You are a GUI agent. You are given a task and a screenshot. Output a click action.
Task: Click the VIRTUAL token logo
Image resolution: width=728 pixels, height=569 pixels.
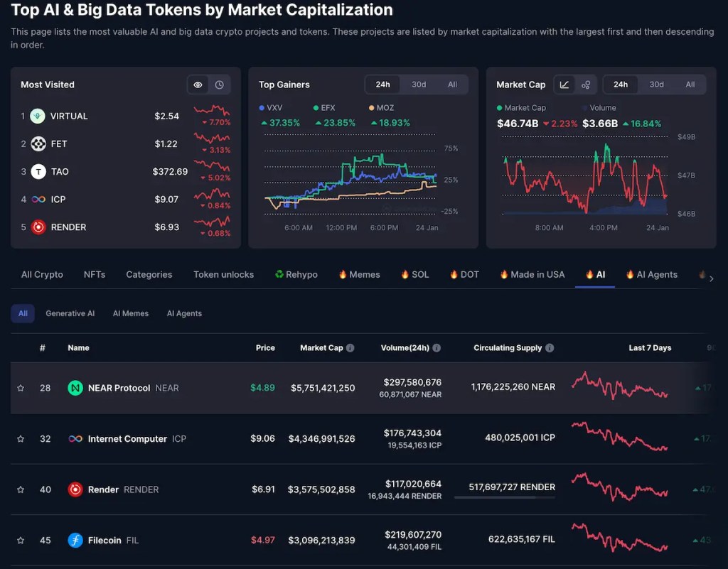coord(38,116)
